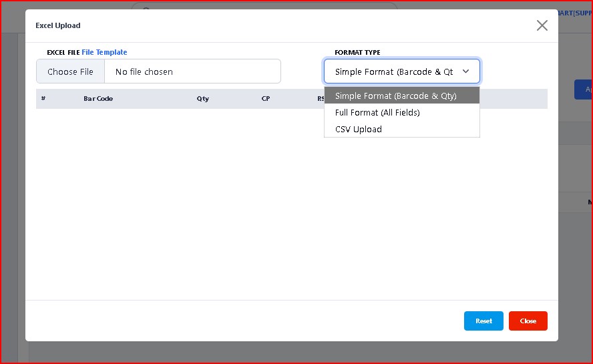Close the Excel Upload dialog with X icon

click(542, 25)
